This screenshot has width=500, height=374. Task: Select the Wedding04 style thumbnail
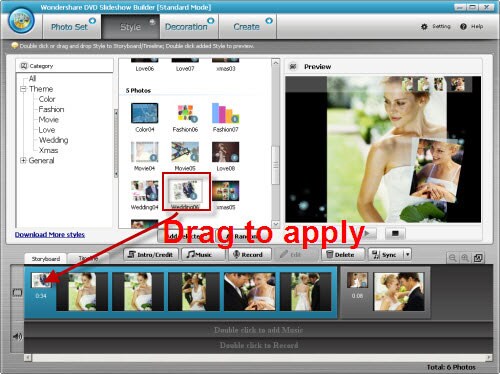tap(144, 191)
